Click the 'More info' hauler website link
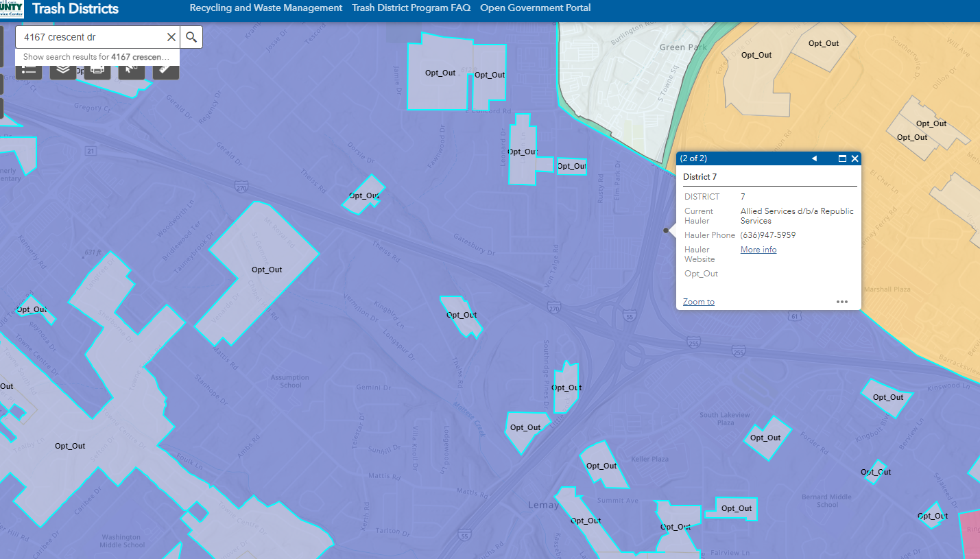Viewport: 980px width, 559px height. 757,249
